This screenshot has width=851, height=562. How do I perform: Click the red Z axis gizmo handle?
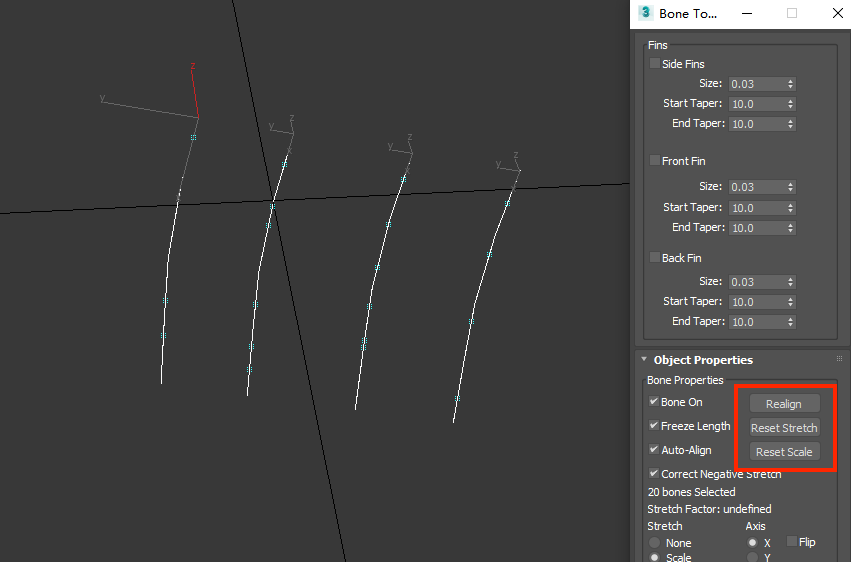coord(195,91)
